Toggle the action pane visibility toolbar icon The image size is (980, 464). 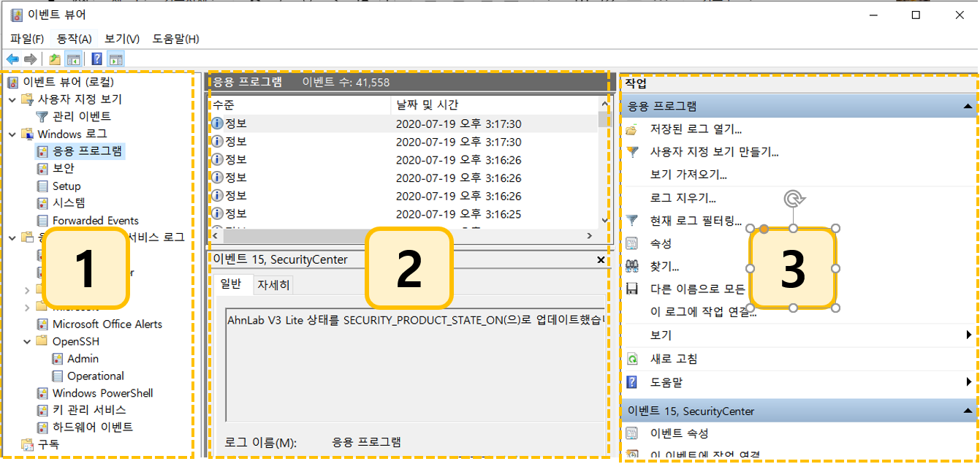point(115,59)
